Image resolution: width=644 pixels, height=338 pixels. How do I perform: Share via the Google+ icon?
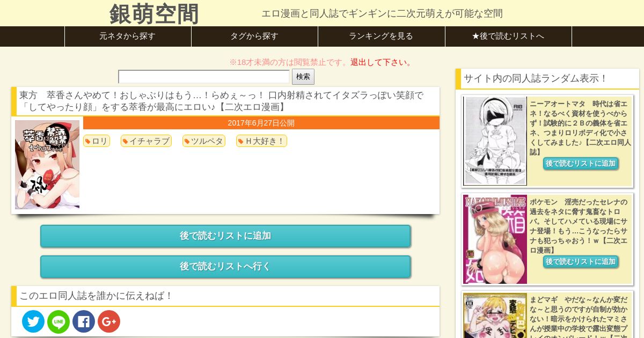click(x=109, y=321)
